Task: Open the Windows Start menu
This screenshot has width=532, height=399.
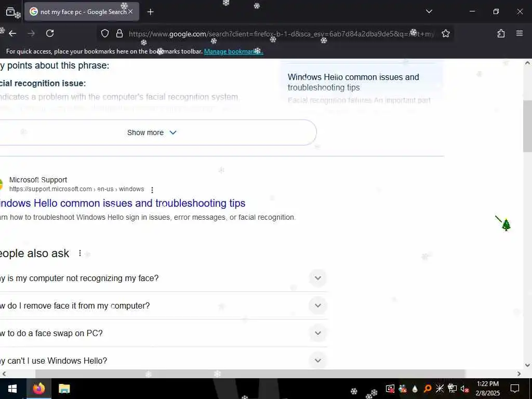Action: click(x=12, y=389)
